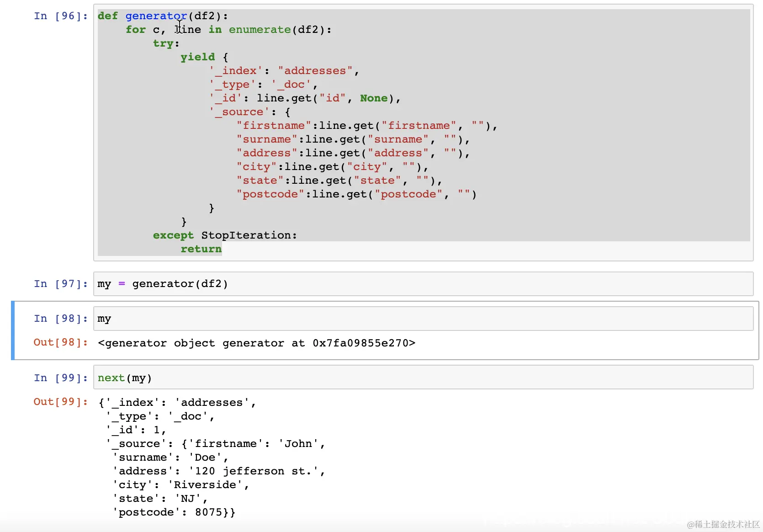The width and height of the screenshot is (763, 532).
Task: Click output line 'postcode': 8075
Action: (174, 512)
